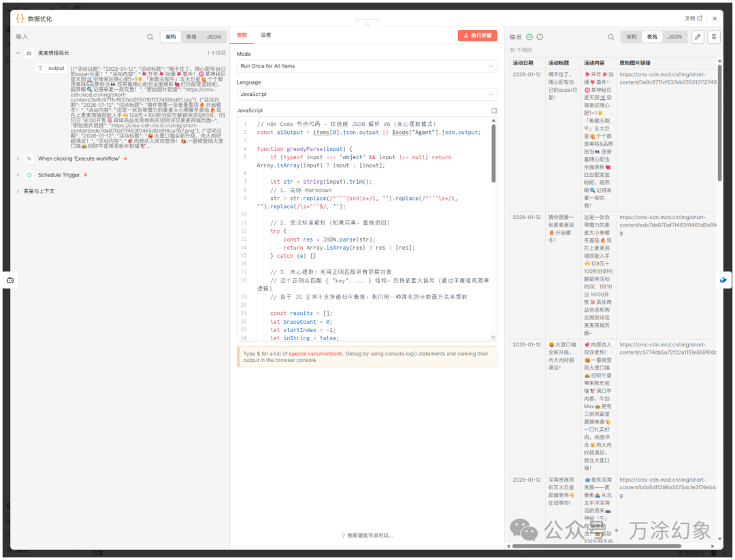The height and width of the screenshot is (560, 735).
Task: Click the green output success checkmark
Action: pos(529,37)
